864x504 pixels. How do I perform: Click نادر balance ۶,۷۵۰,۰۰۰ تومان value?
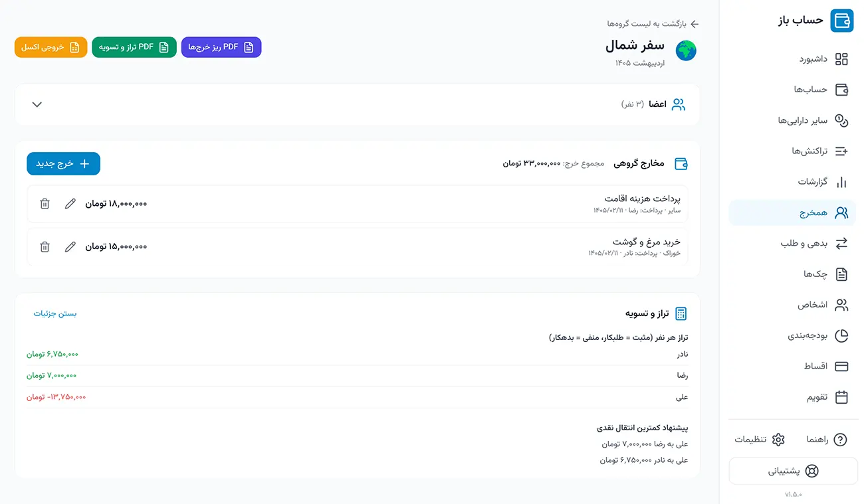tap(53, 355)
